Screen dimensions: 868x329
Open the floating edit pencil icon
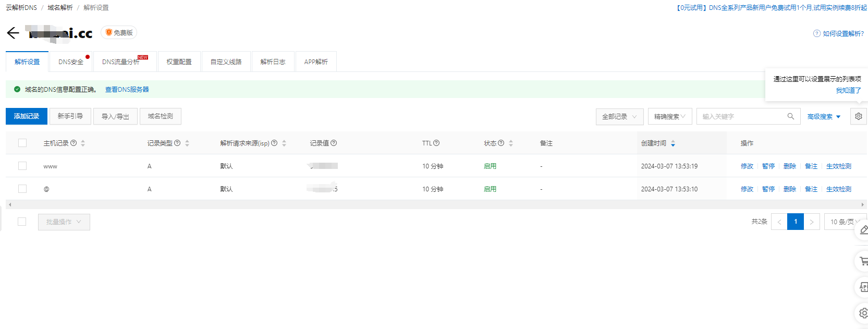click(x=863, y=230)
